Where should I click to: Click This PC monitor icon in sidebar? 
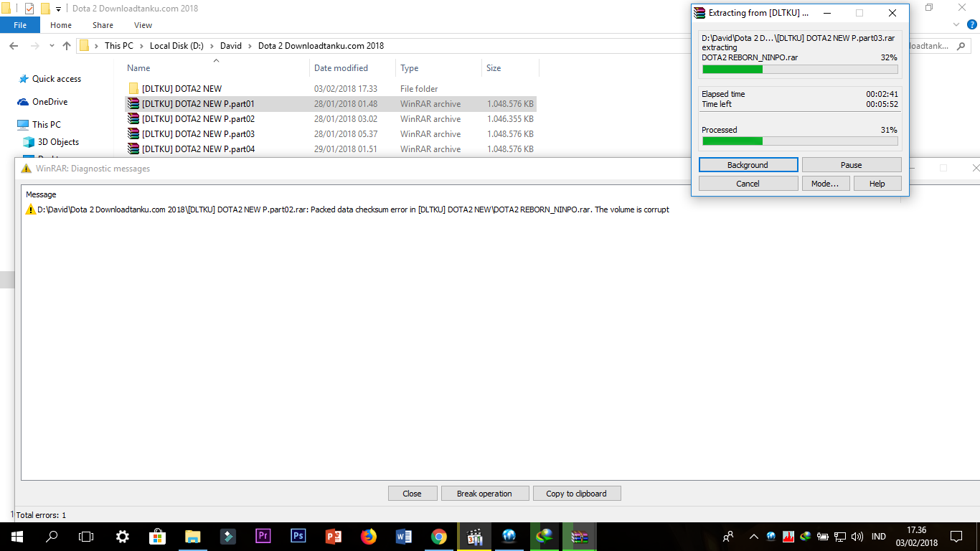click(24, 125)
